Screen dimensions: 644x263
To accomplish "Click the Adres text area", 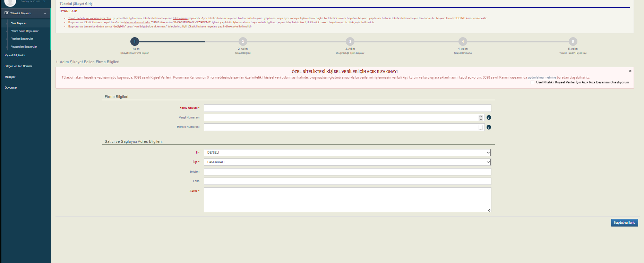I will point(347,200).
